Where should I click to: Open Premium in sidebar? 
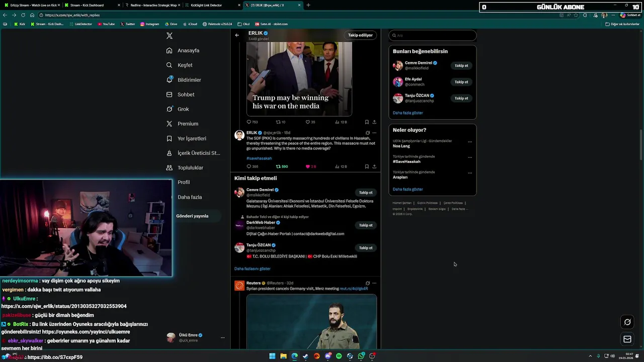(x=182, y=124)
